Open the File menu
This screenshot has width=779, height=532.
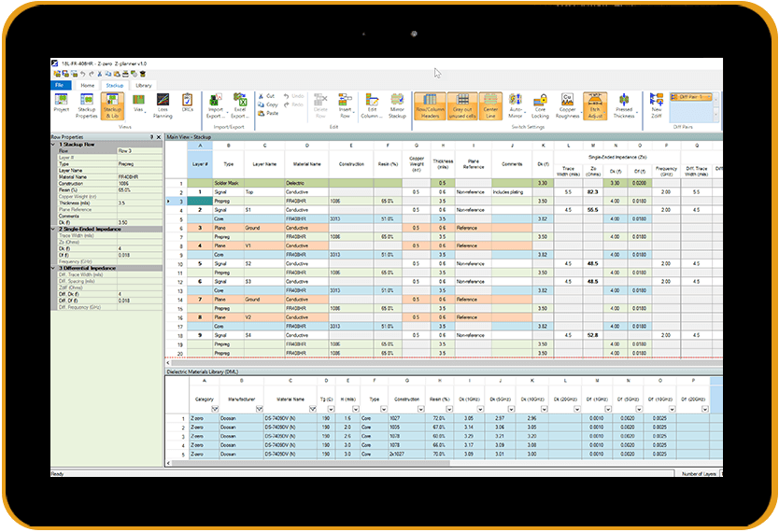59,85
